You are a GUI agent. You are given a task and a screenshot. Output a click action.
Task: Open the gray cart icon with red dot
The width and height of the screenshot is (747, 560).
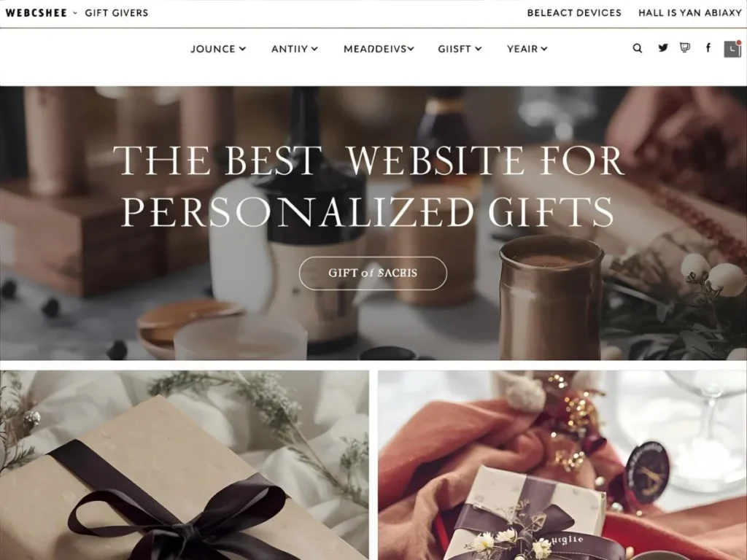[x=732, y=49]
